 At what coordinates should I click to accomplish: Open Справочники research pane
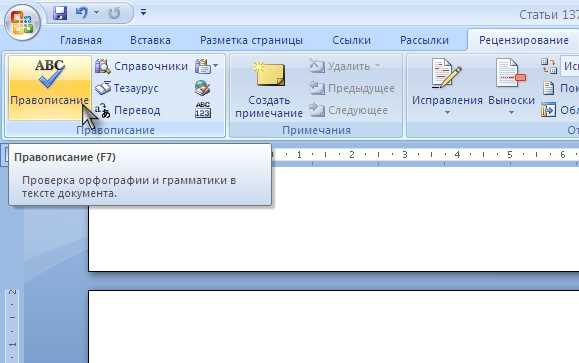click(141, 66)
